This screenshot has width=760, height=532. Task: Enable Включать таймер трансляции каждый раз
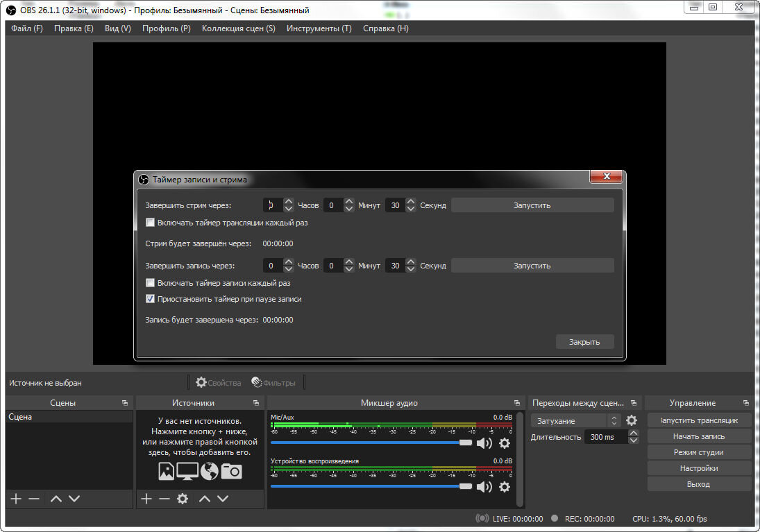tap(150, 222)
